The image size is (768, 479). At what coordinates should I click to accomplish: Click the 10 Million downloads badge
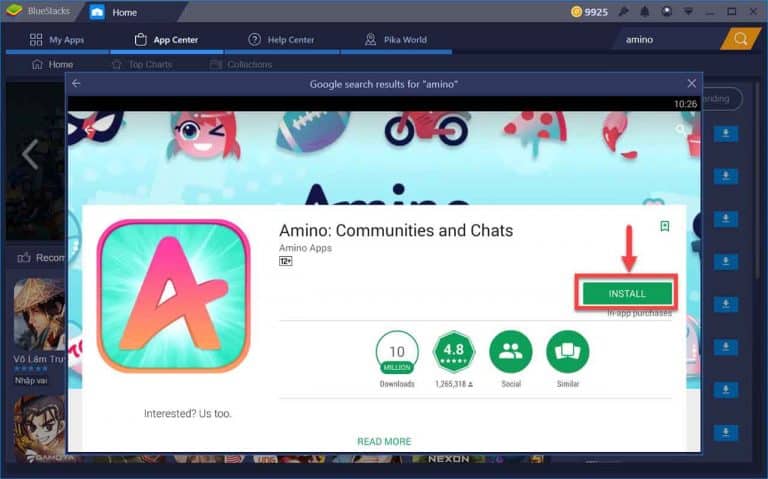click(397, 352)
